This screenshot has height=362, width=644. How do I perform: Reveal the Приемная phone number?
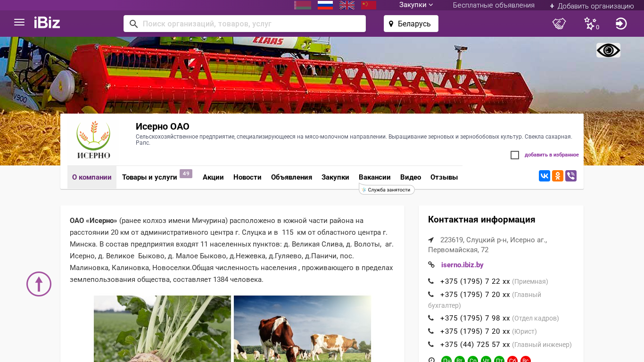coord(475,281)
